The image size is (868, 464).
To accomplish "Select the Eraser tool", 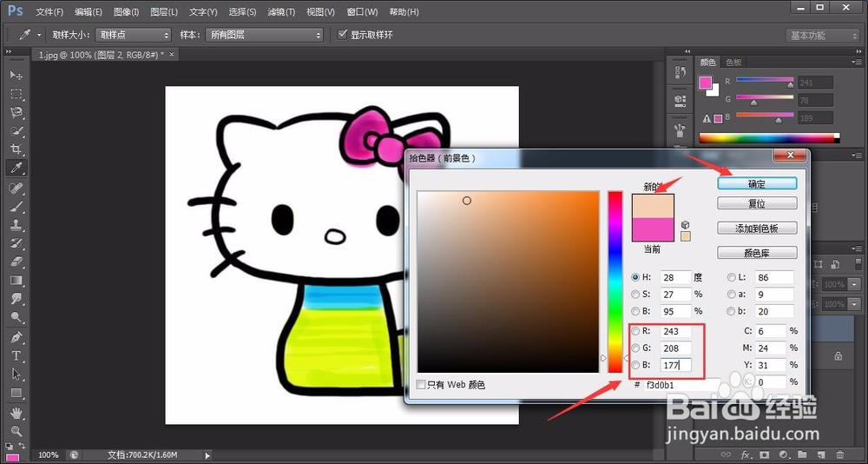I will coord(16,262).
